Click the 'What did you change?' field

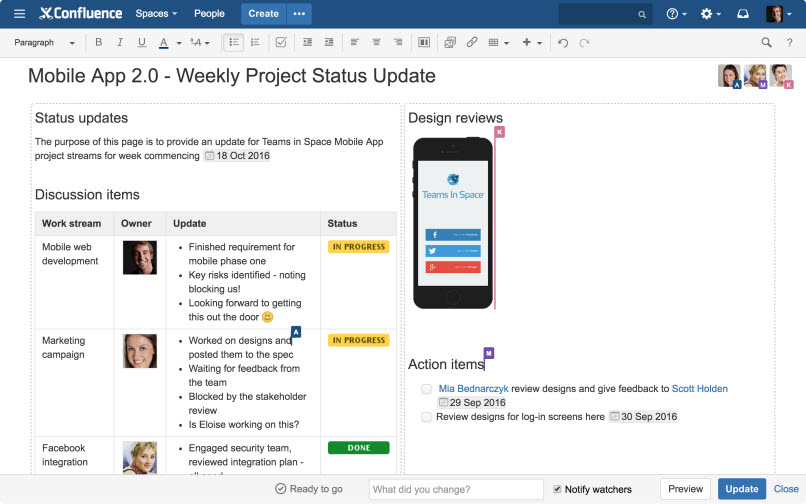coord(455,489)
